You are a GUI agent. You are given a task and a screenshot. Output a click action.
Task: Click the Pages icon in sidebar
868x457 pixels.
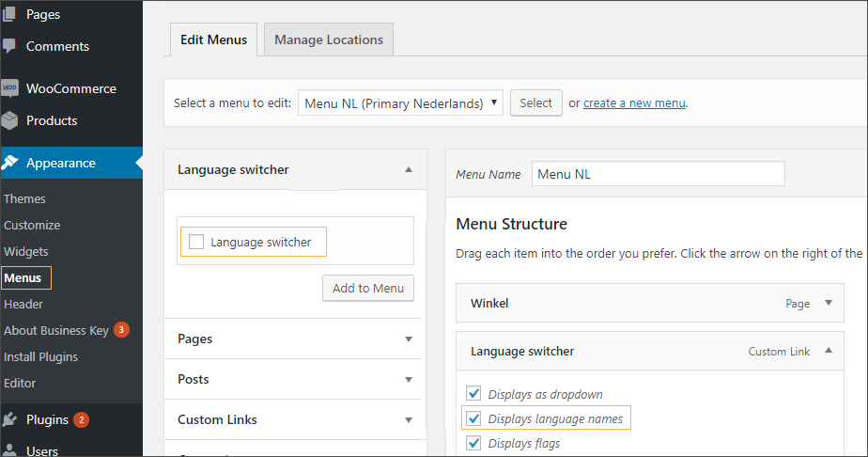pyautogui.click(x=9, y=14)
